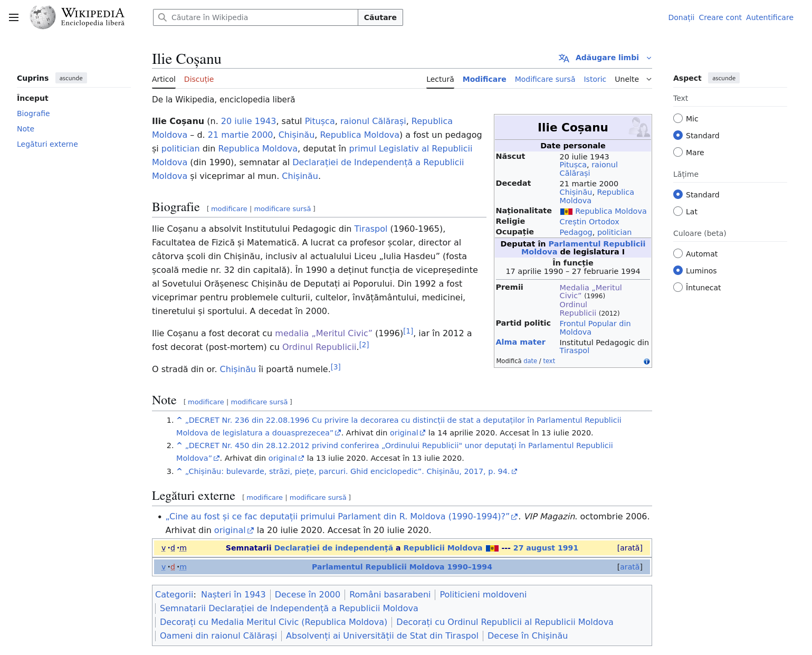The width and height of the screenshot is (812, 655).
Task: Click Moldova flag icon in infobox
Action: tap(566, 212)
